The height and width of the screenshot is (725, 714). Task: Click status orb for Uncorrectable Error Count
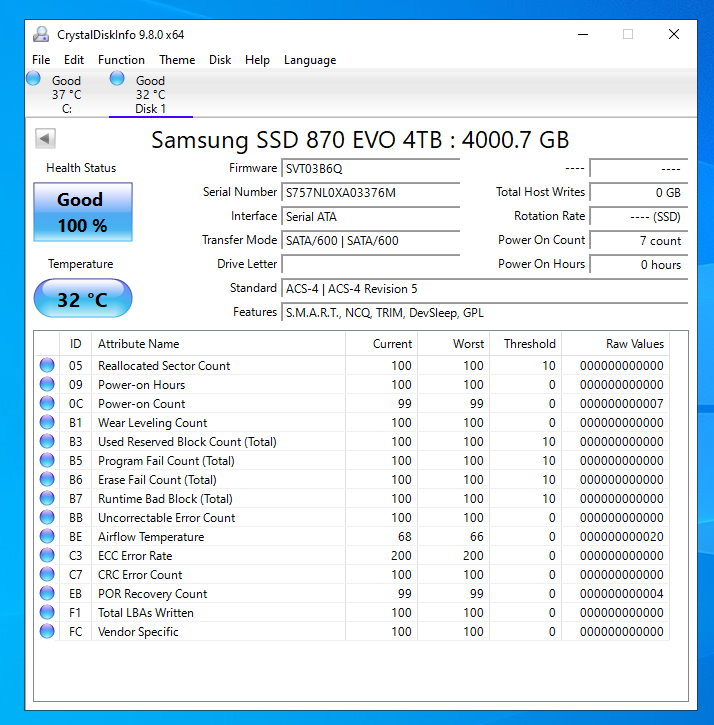47,517
